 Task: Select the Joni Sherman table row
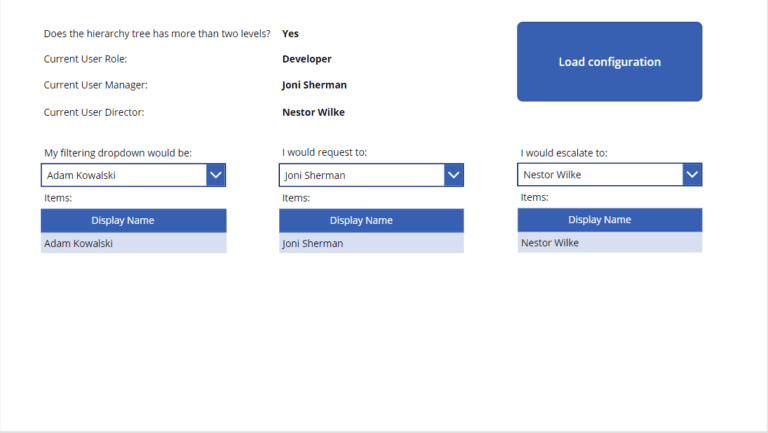(x=371, y=243)
